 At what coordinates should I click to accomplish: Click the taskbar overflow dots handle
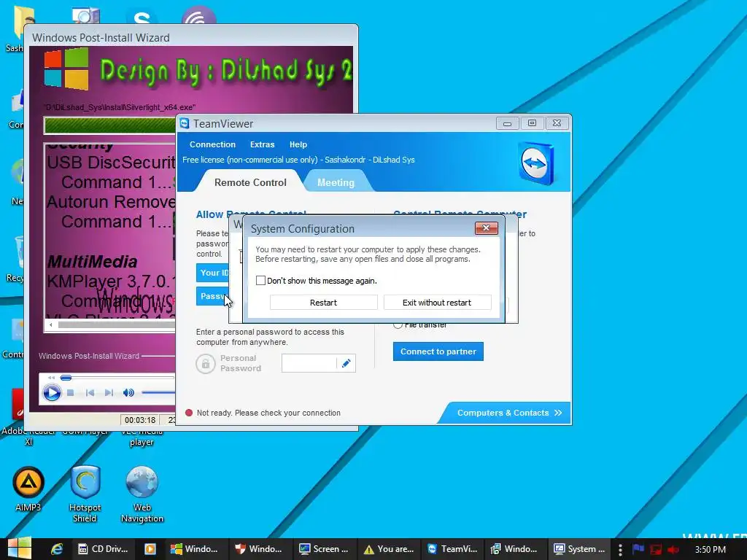point(620,550)
